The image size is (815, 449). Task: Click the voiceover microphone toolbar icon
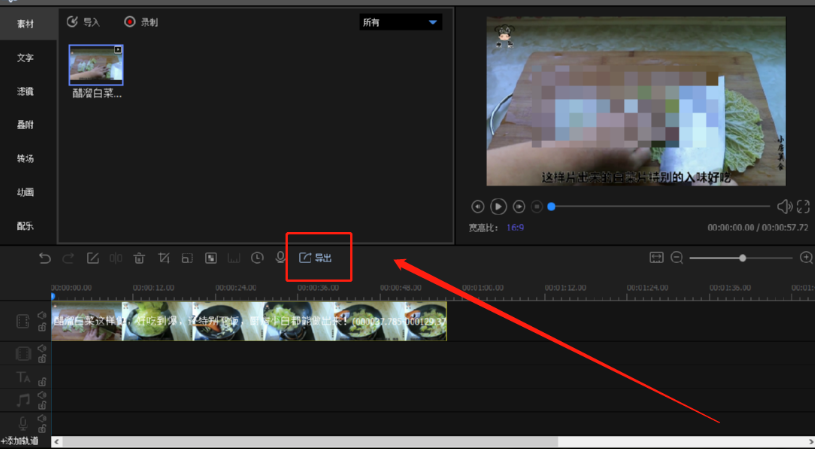pos(281,258)
